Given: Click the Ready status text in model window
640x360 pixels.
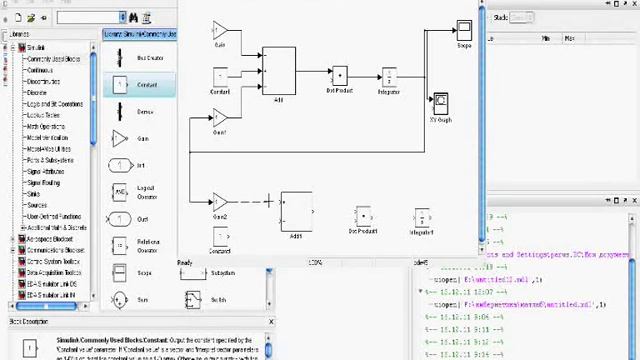Looking at the screenshot, I should [x=185, y=262].
